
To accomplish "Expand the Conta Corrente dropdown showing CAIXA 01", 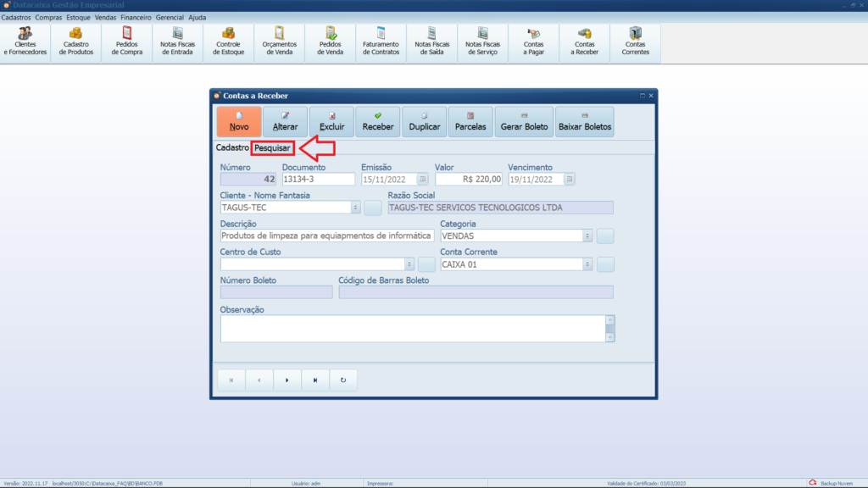I will (587, 264).
